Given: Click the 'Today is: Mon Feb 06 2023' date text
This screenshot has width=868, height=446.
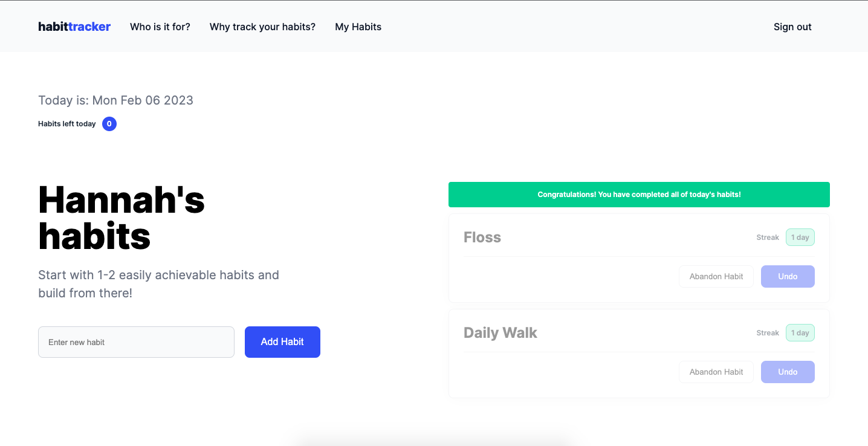Looking at the screenshot, I should (x=115, y=100).
